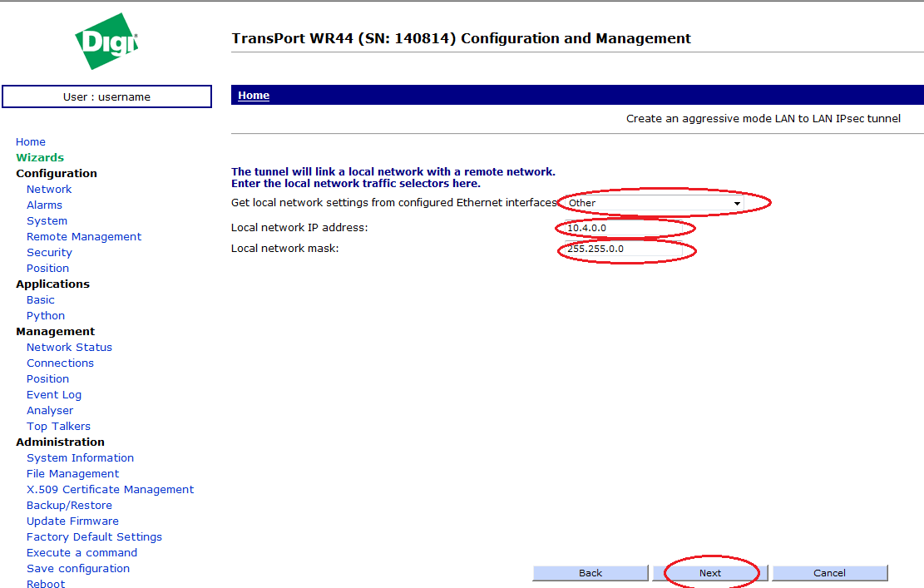Screen dimensions: 924x588
Task: Open the Home breadcrumb link in header
Action: click(254, 96)
